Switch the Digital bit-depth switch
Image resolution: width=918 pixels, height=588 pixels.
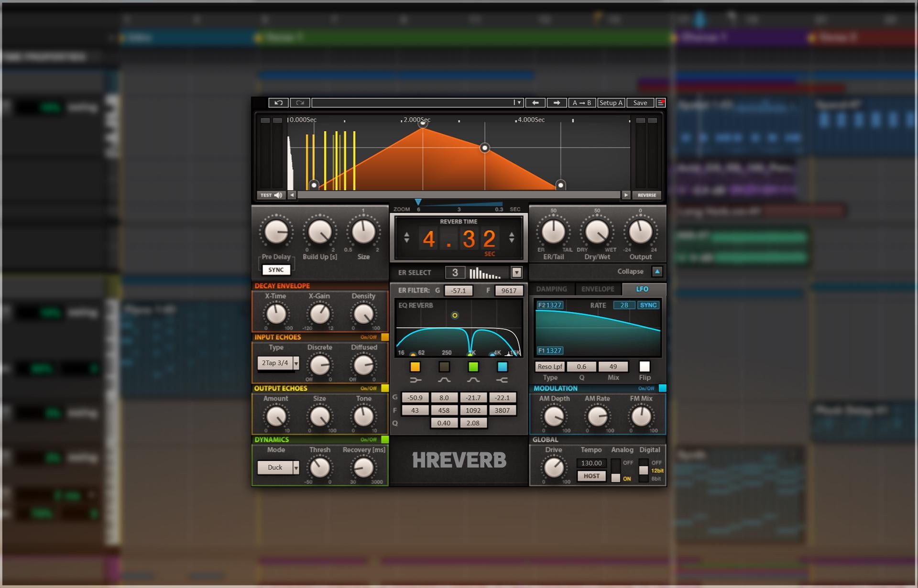click(x=644, y=471)
